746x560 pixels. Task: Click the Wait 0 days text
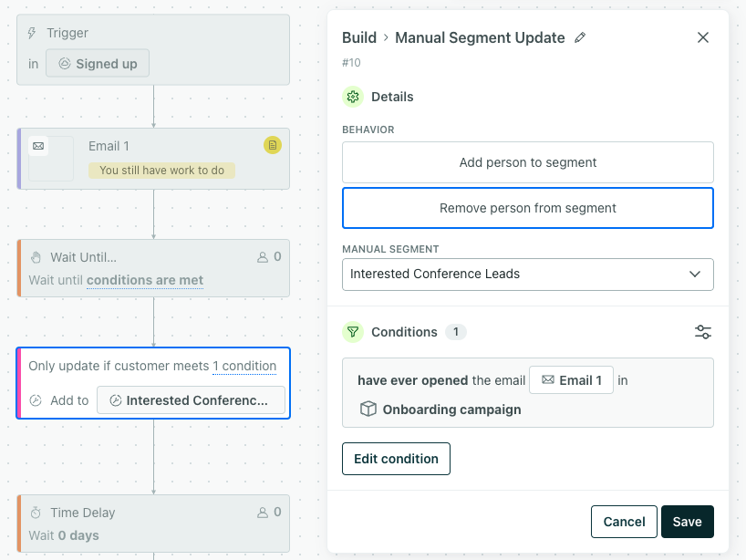tap(64, 535)
